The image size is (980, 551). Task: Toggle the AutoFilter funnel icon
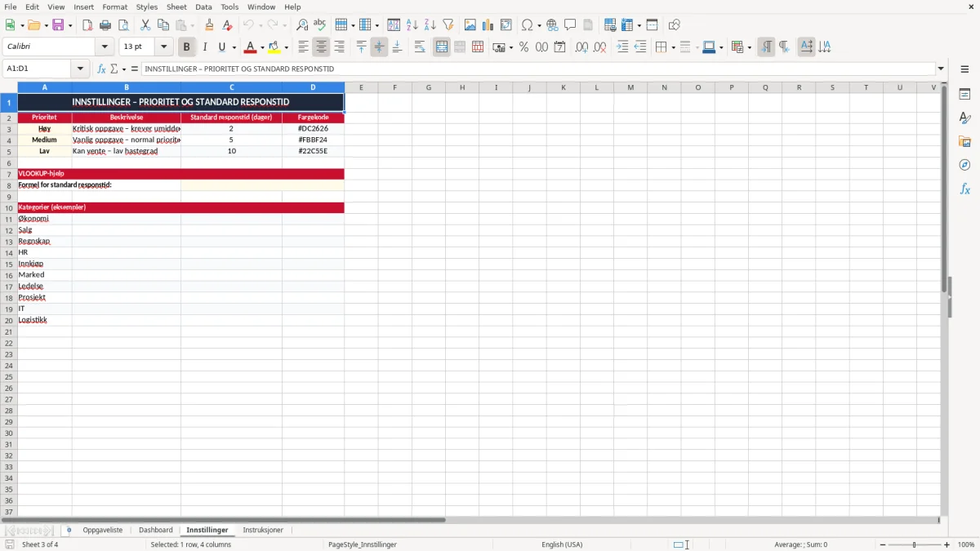[448, 25]
